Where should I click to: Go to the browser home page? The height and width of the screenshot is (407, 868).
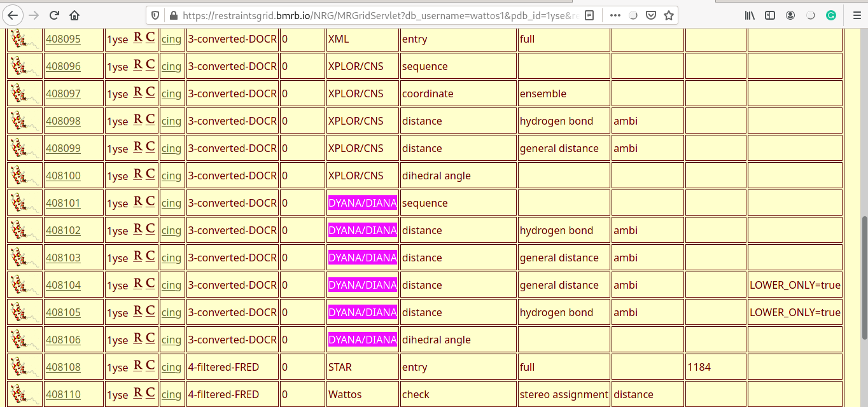tap(74, 15)
